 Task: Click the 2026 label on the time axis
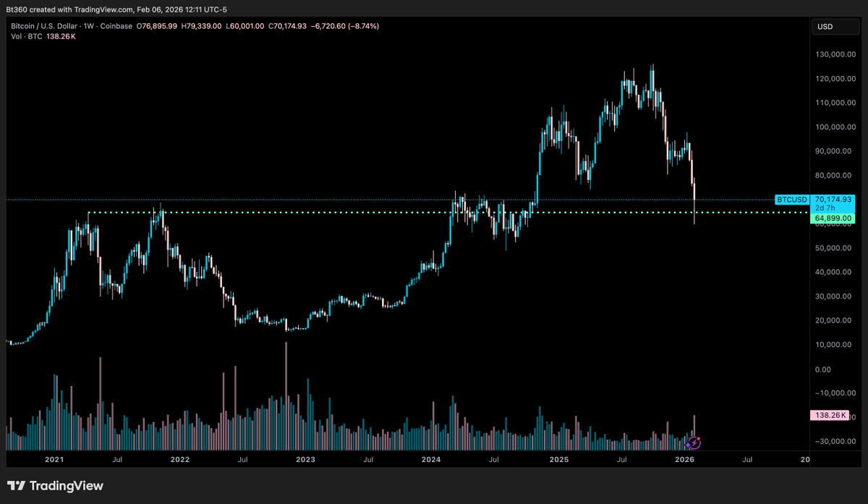[684, 459]
